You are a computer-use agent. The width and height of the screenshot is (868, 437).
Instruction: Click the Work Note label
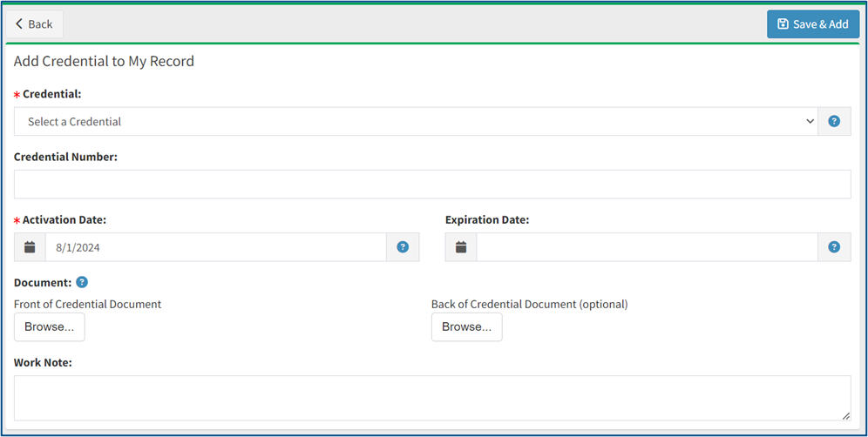click(x=44, y=363)
